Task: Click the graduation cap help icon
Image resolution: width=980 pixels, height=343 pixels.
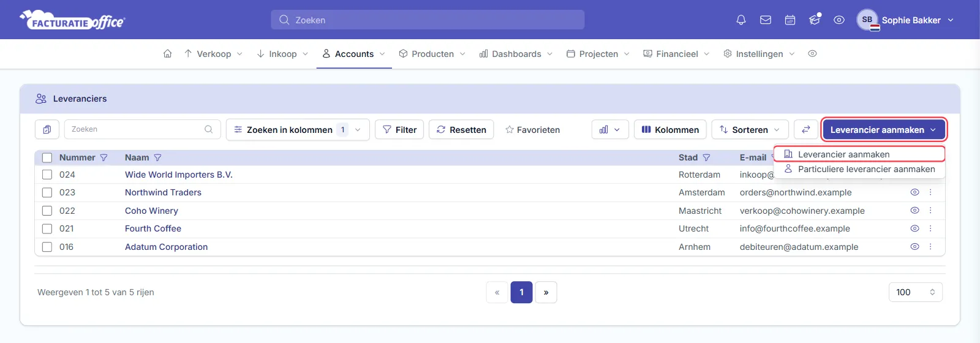Action: [815, 20]
